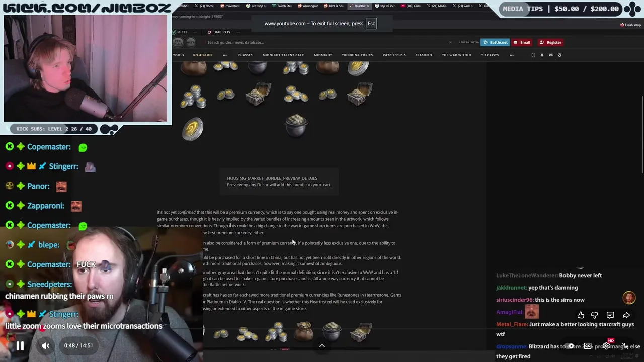Open the channel avatar overlay
Viewport: 644px width, 362px height.
(x=629, y=298)
